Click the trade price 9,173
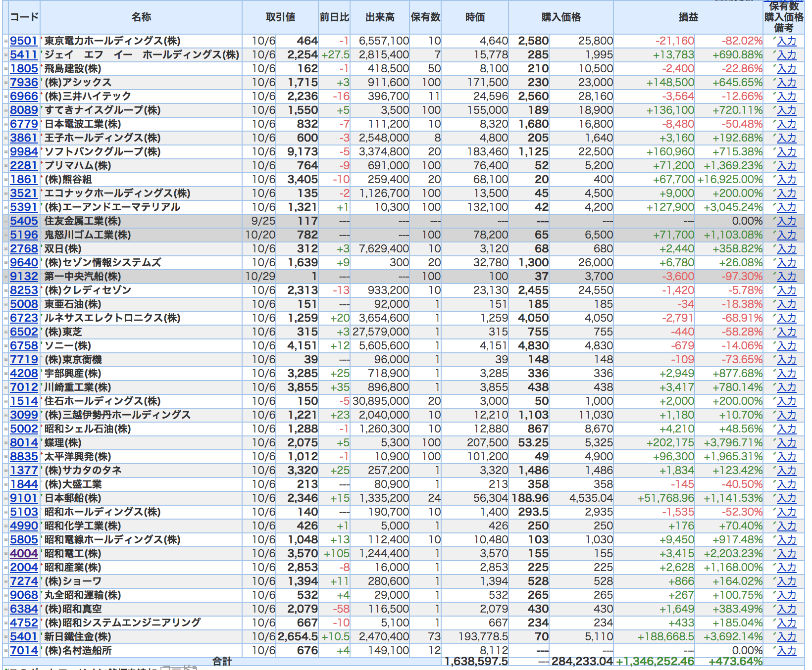812x670 pixels. pos(303,152)
